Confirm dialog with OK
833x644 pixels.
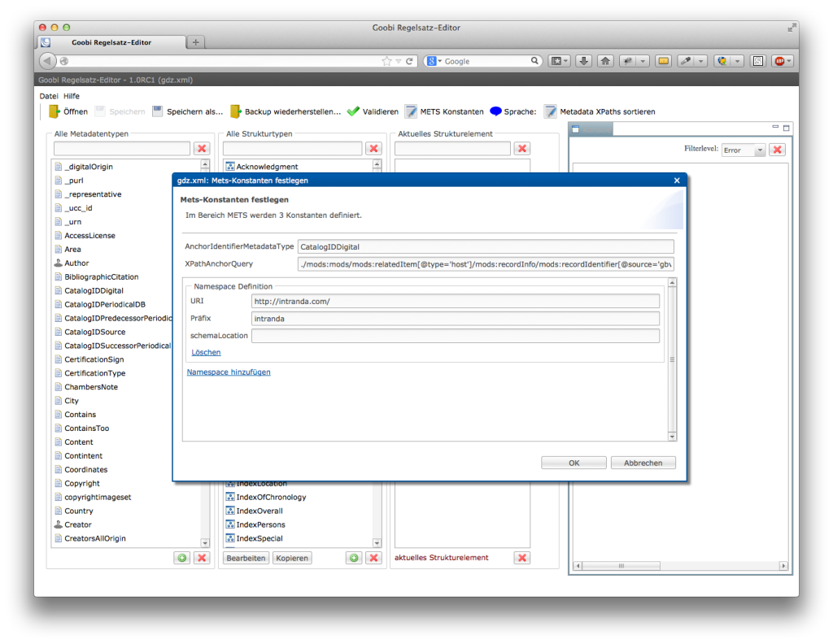(574, 463)
